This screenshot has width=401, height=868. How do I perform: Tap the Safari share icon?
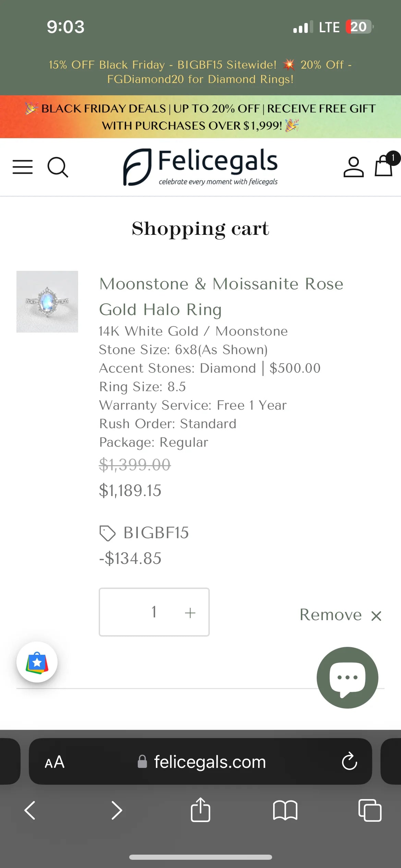pos(200,810)
